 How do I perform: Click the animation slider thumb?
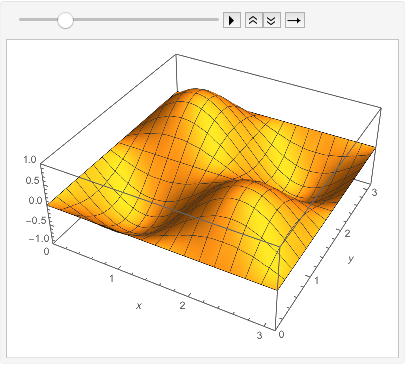coord(65,20)
